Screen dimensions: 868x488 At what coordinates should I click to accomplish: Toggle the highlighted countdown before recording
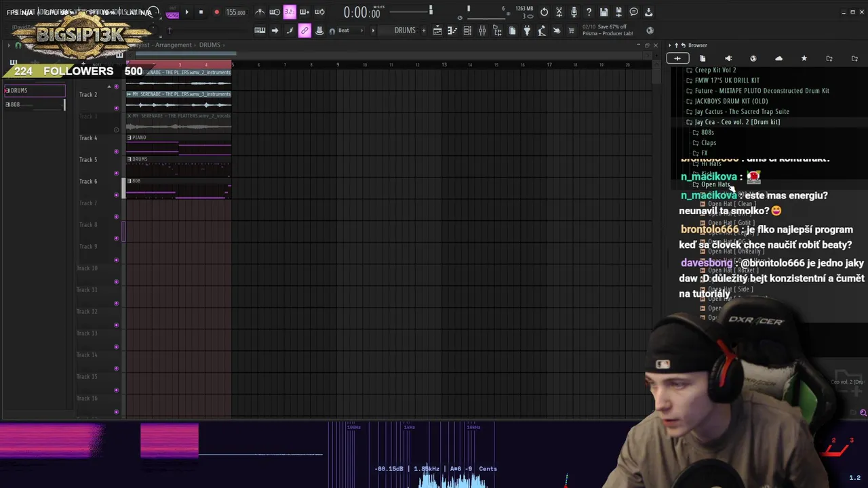tap(290, 12)
